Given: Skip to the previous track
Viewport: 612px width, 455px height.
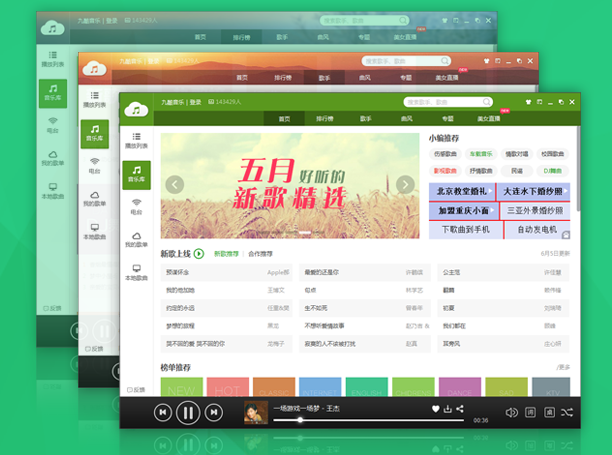Looking at the screenshot, I should tap(162, 412).
